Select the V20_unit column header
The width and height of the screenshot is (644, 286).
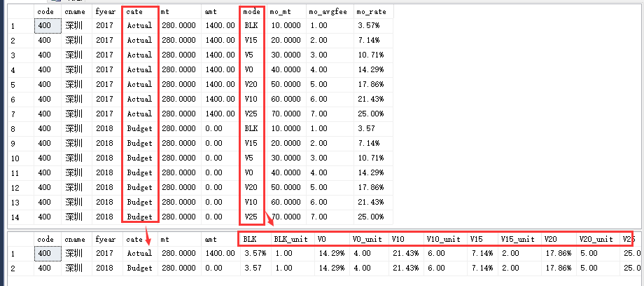(x=595, y=239)
